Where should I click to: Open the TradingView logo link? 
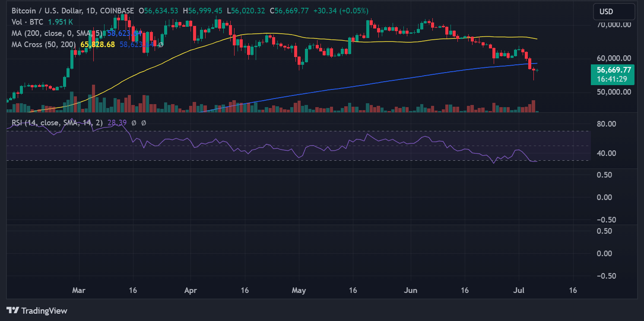point(37,310)
